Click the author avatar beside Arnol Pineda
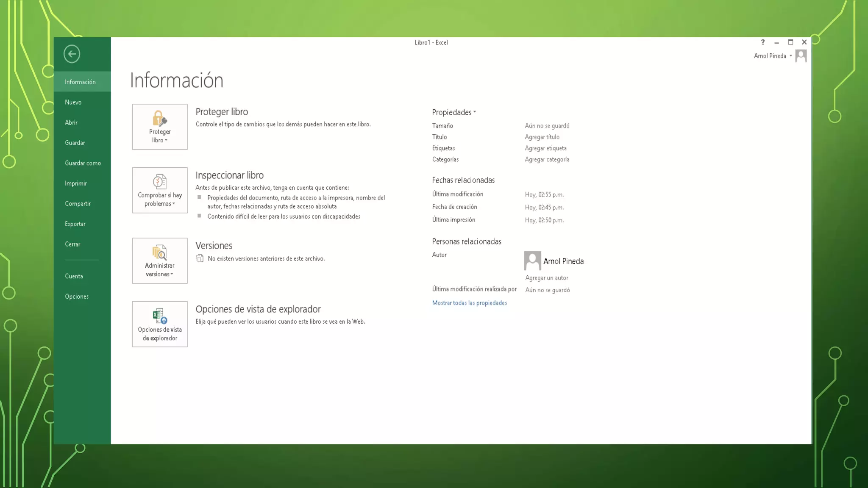Image resolution: width=868 pixels, height=488 pixels. 532,261
